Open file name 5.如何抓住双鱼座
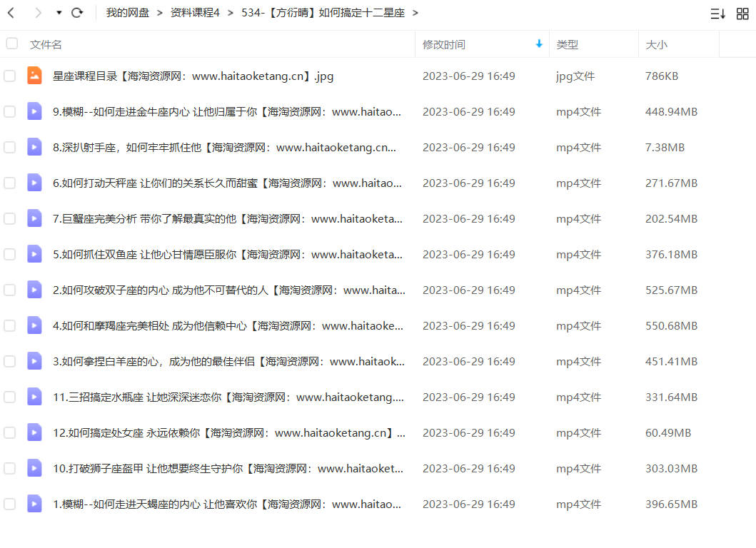 pyautogui.click(x=228, y=255)
